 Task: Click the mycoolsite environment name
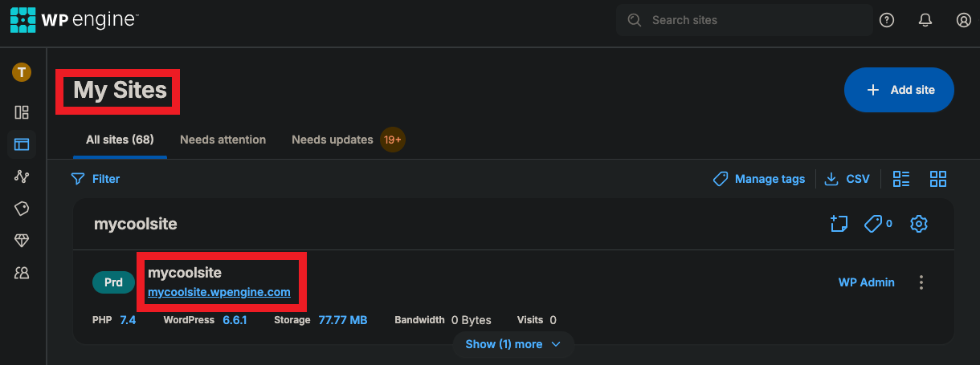[x=185, y=273]
